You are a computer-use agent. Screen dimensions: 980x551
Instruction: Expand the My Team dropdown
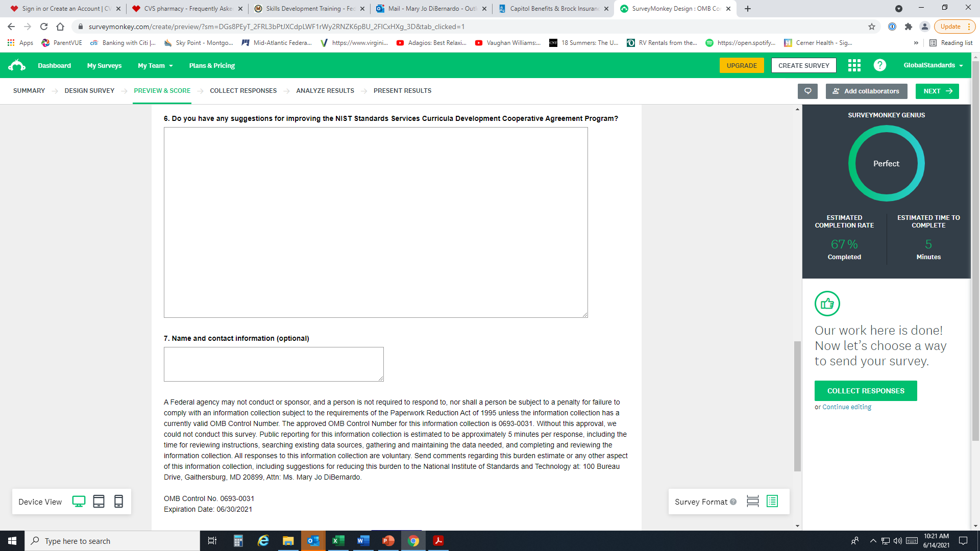(x=155, y=65)
